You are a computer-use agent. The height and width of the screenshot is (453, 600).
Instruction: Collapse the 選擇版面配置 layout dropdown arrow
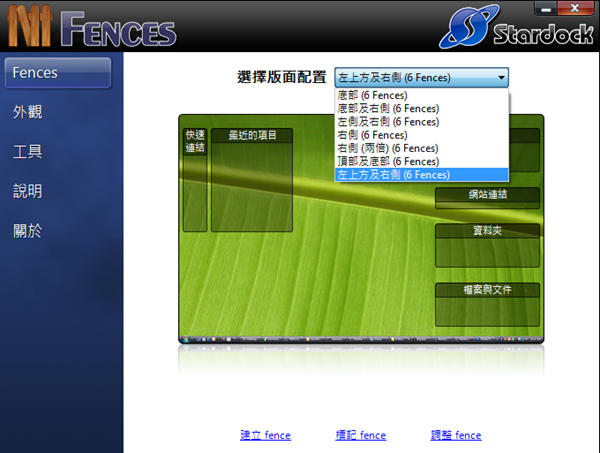(501, 78)
